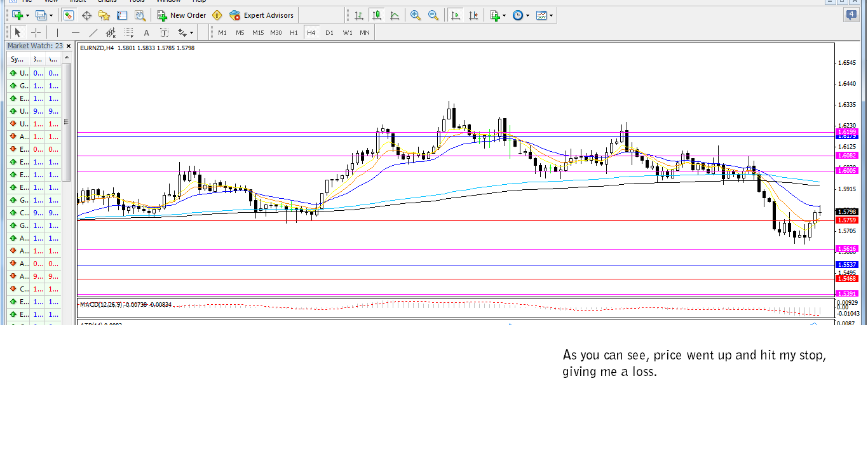The height and width of the screenshot is (456, 868).
Task: Select the H4 timeframe button
Action: [311, 32]
